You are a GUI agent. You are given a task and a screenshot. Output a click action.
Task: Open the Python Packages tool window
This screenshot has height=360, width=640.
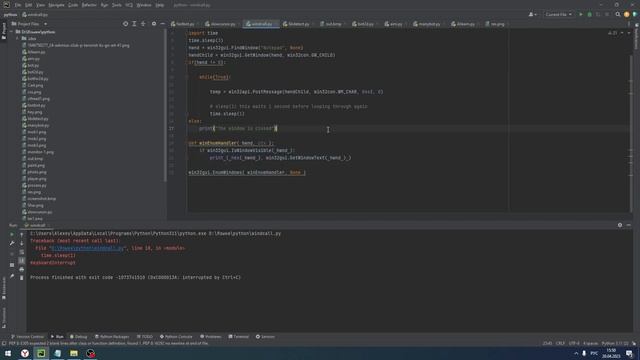[x=112, y=337]
